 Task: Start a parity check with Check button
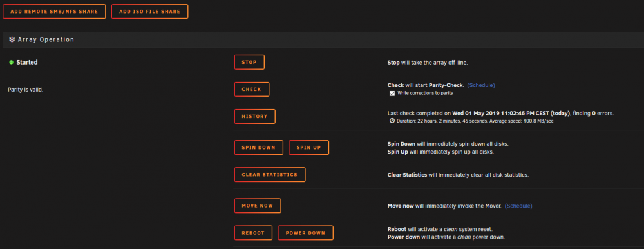pos(252,89)
